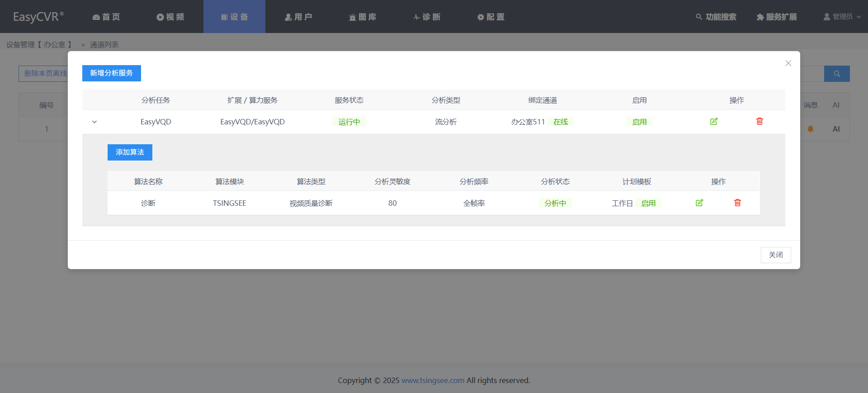Click the TSINGSEE module cell

coord(230,203)
